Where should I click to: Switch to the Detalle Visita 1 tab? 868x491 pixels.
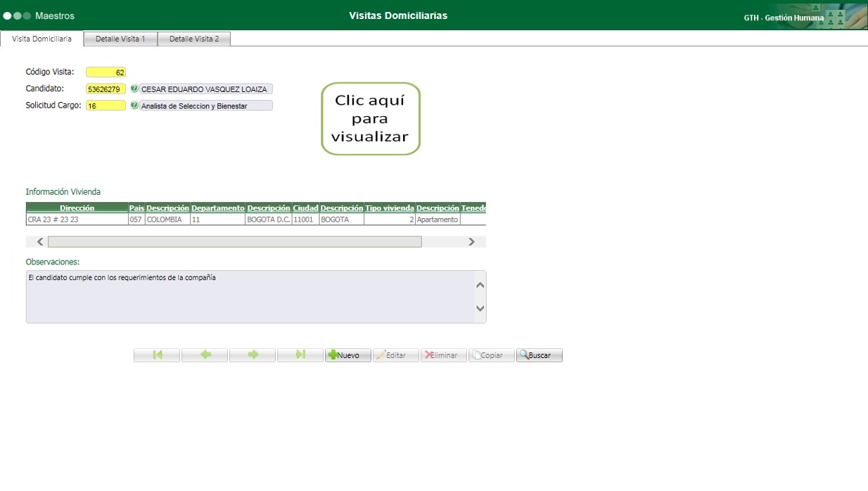point(120,39)
